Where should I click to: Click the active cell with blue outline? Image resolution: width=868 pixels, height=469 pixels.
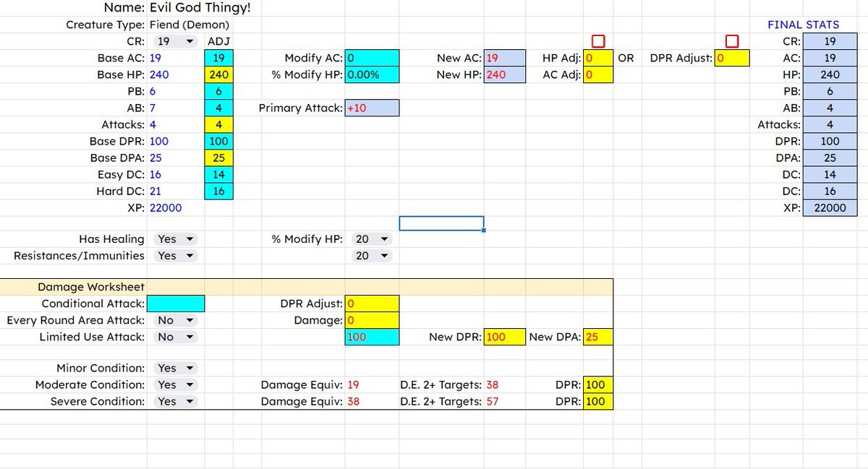click(441, 223)
